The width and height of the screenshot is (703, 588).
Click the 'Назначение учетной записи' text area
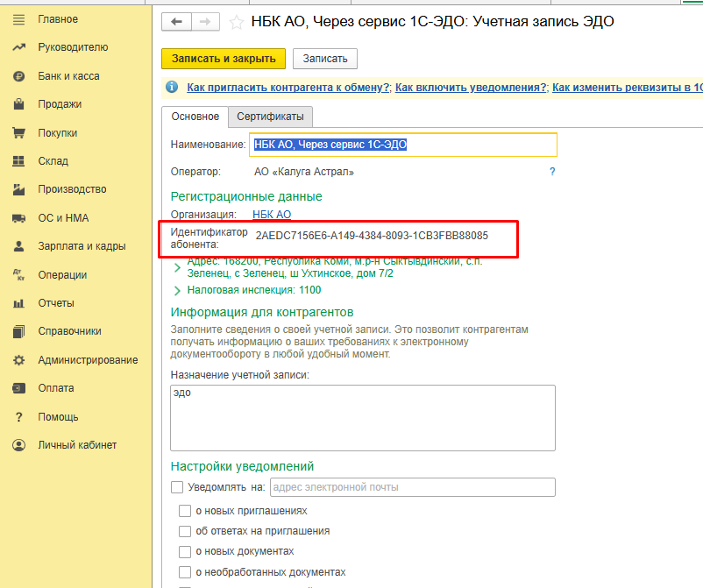coord(363,418)
